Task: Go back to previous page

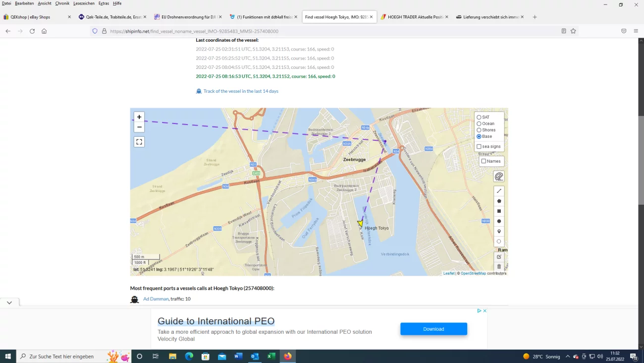Action: click(8, 31)
